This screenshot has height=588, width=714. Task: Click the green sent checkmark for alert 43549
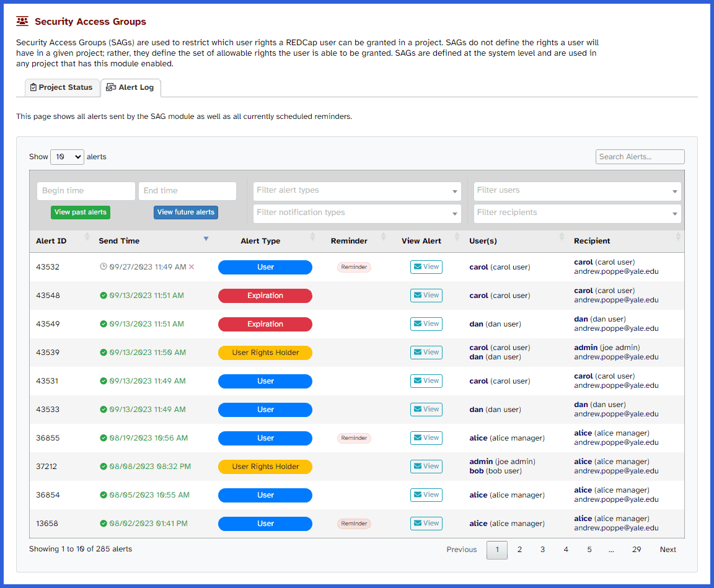tap(104, 324)
